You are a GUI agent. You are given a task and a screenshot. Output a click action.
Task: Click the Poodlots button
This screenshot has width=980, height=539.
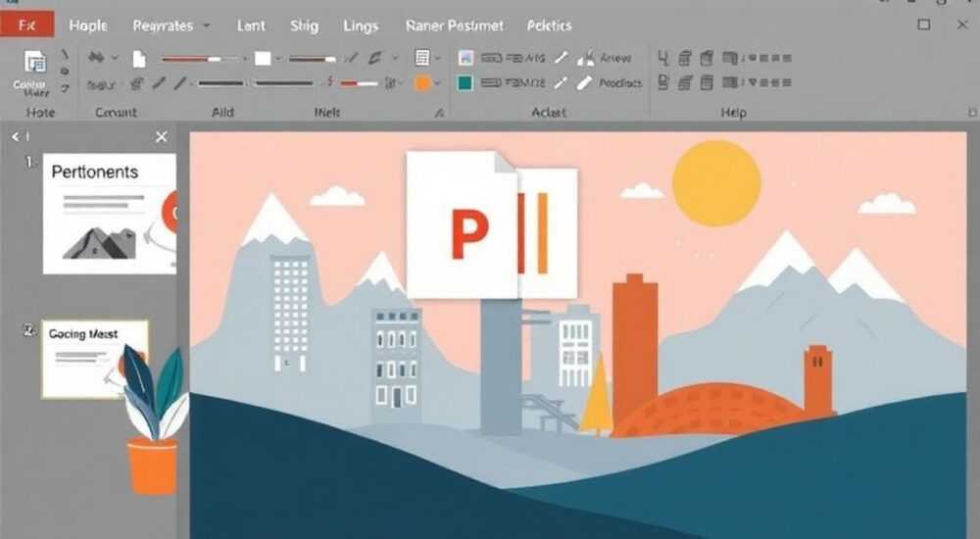point(610,82)
